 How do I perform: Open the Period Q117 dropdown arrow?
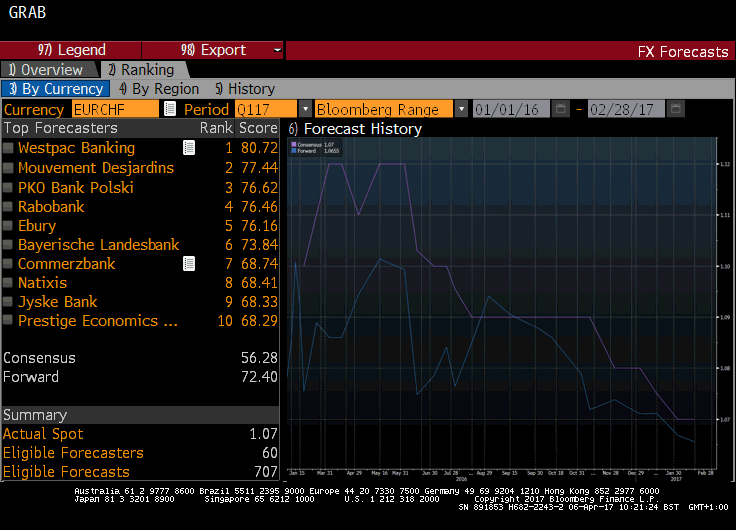pos(306,109)
